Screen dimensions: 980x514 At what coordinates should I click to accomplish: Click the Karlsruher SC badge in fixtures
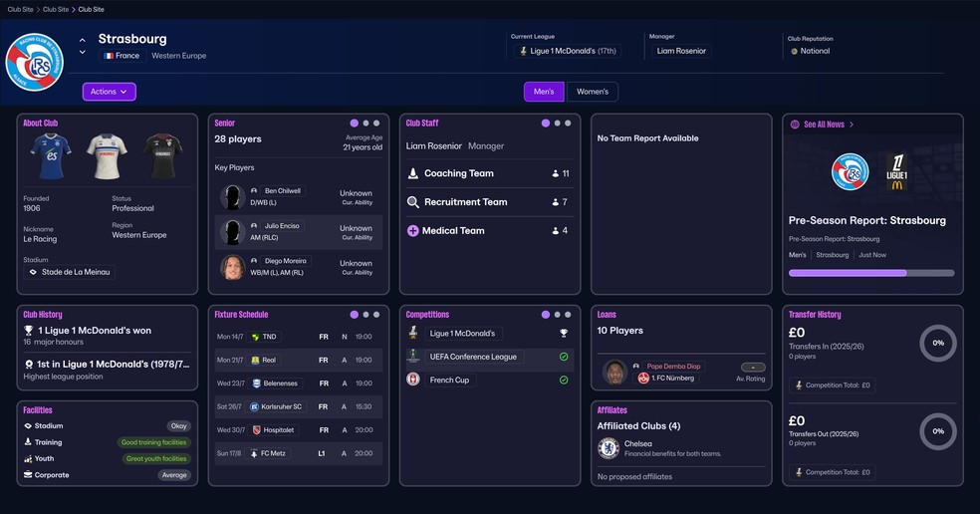coord(254,406)
